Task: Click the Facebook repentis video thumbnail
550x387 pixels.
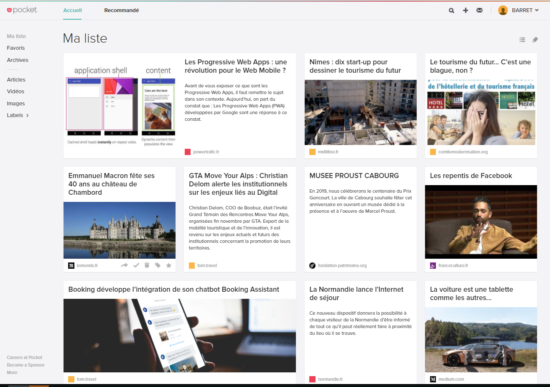Action: coord(481,222)
